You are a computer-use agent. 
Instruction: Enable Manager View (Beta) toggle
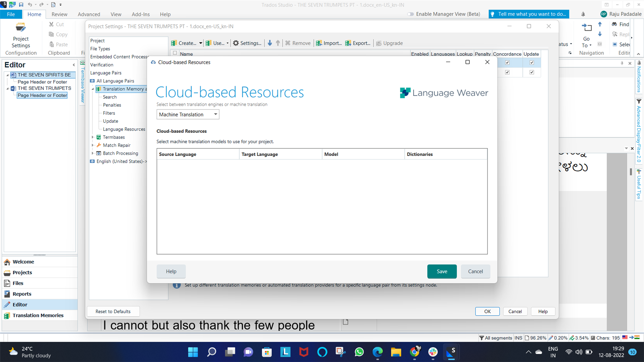[x=410, y=14]
